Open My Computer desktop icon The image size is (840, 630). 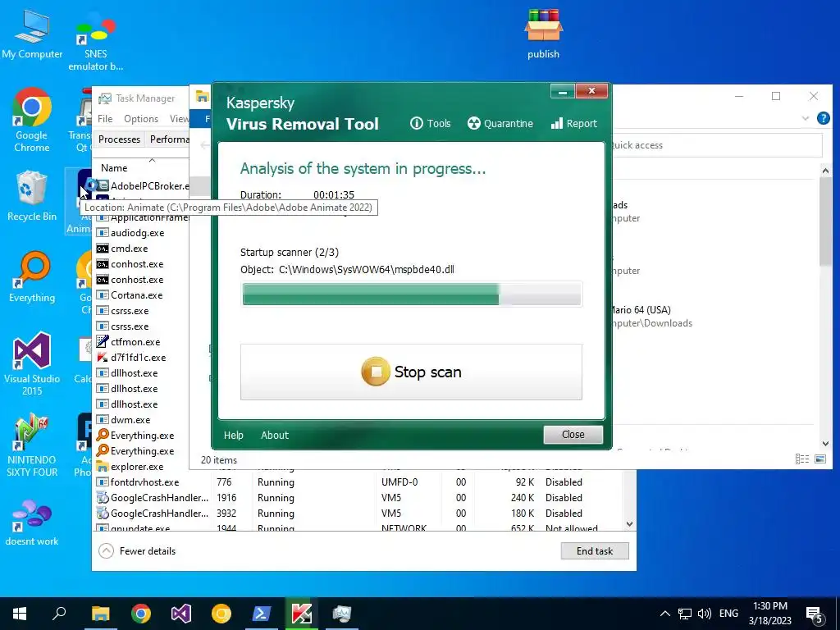[32, 34]
